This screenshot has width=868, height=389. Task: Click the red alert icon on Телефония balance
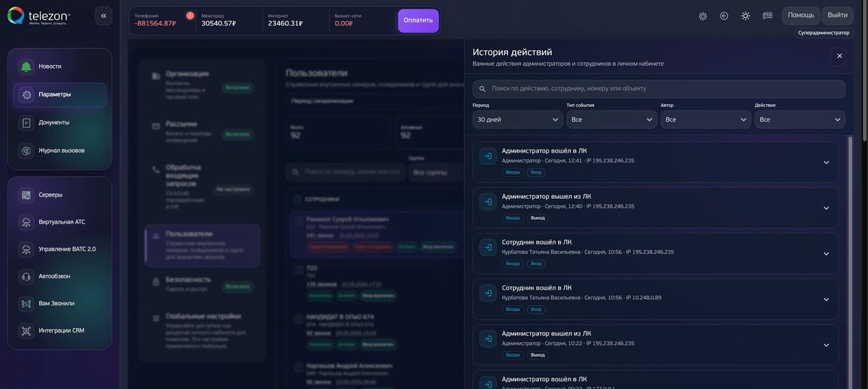[x=190, y=15]
